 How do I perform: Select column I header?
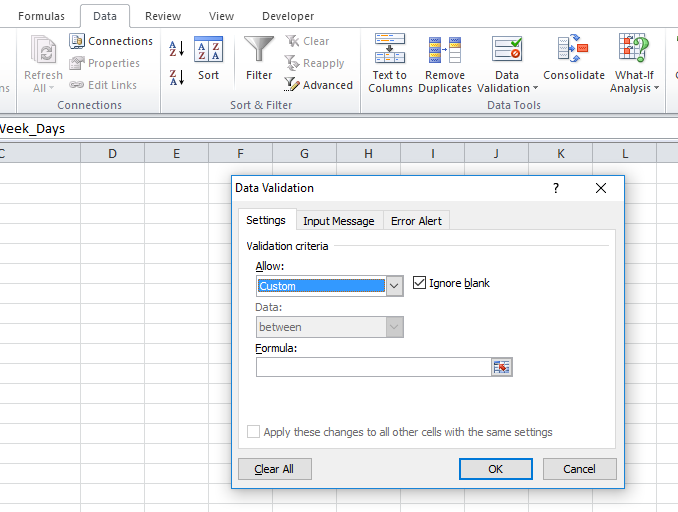[x=432, y=154]
